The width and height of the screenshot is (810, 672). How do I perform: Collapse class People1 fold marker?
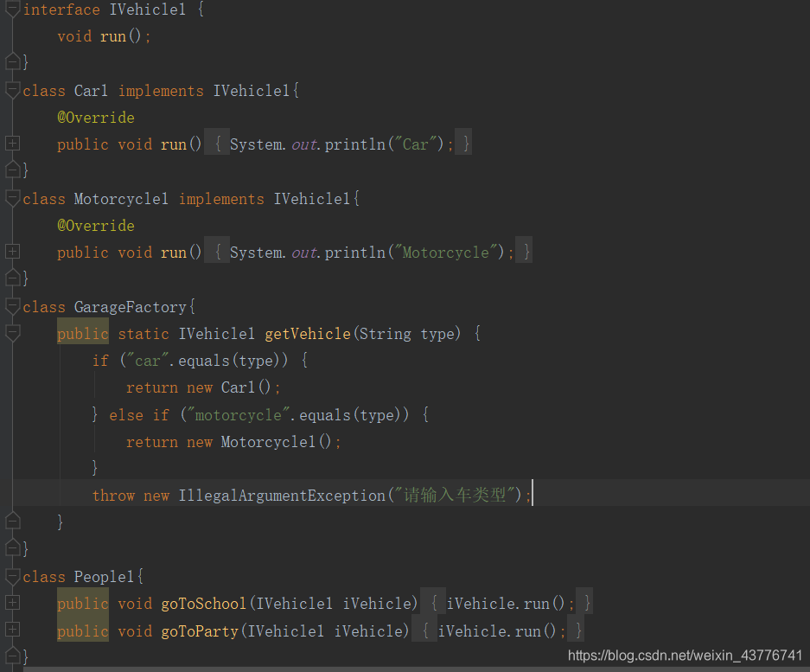(x=12, y=576)
